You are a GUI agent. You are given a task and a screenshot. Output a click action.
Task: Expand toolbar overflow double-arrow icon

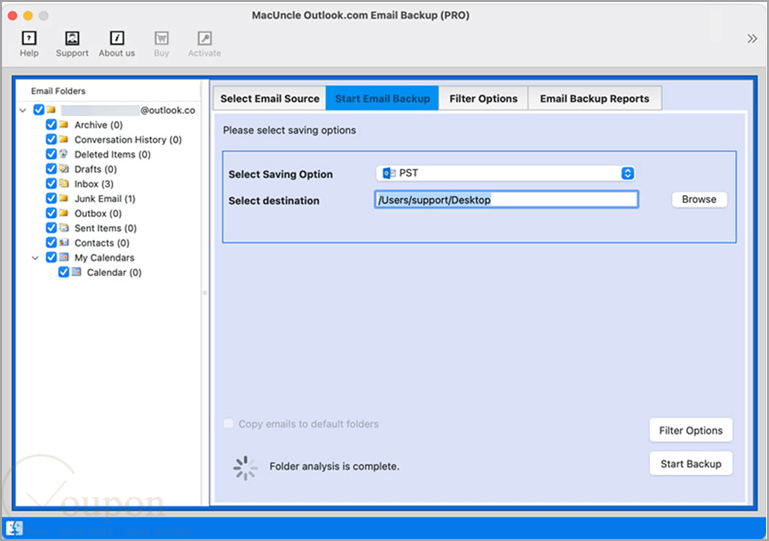752,39
